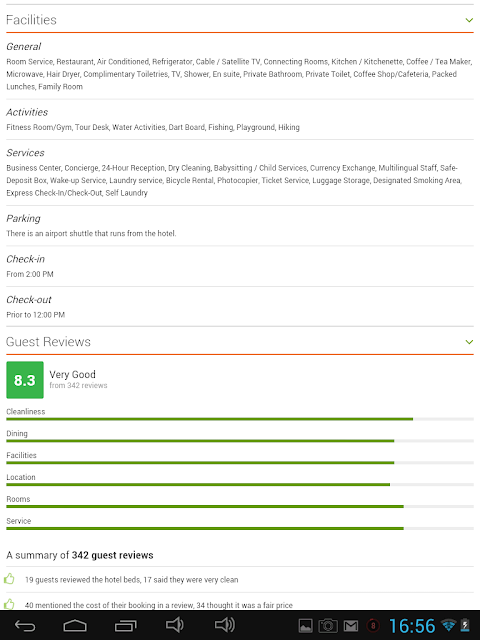Tap the thumbs-up icon beside hotel beds review
This screenshot has height=640, width=480.
coord(9,579)
